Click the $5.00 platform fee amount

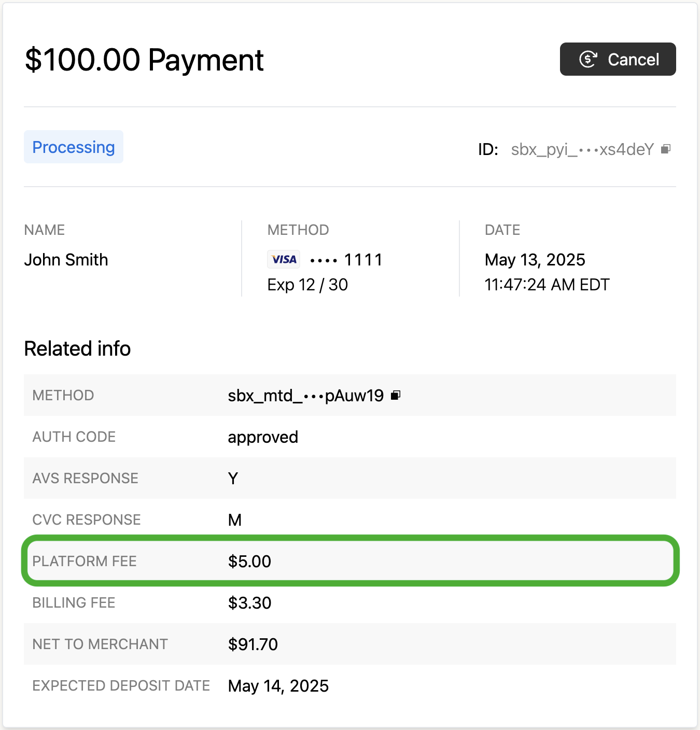click(249, 561)
